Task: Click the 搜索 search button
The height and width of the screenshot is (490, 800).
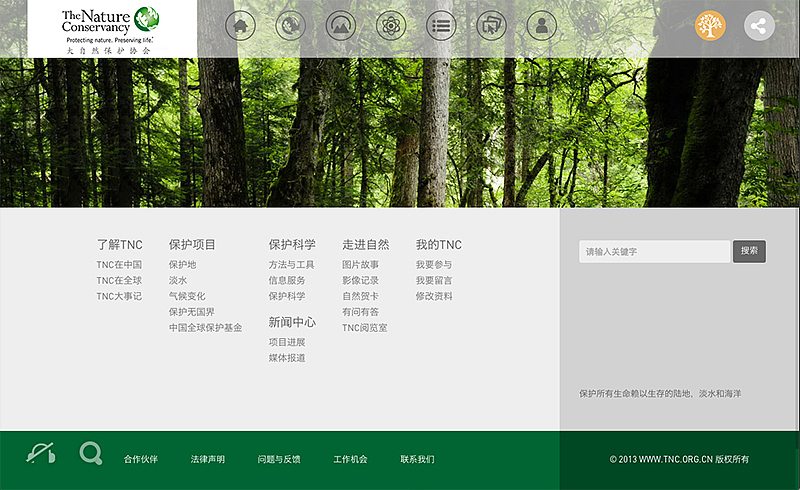Action: [x=749, y=251]
